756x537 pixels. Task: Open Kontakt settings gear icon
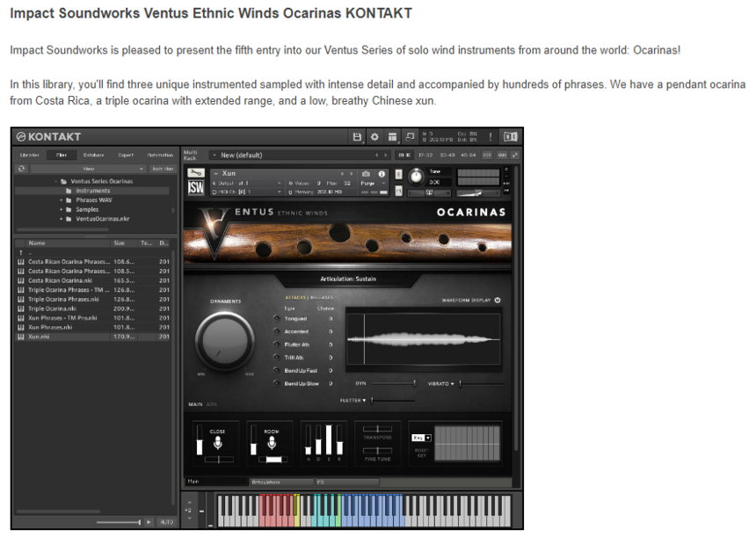[374, 137]
